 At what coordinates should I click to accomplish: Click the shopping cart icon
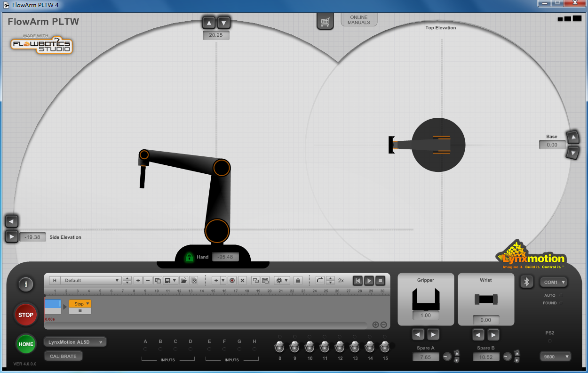(325, 22)
